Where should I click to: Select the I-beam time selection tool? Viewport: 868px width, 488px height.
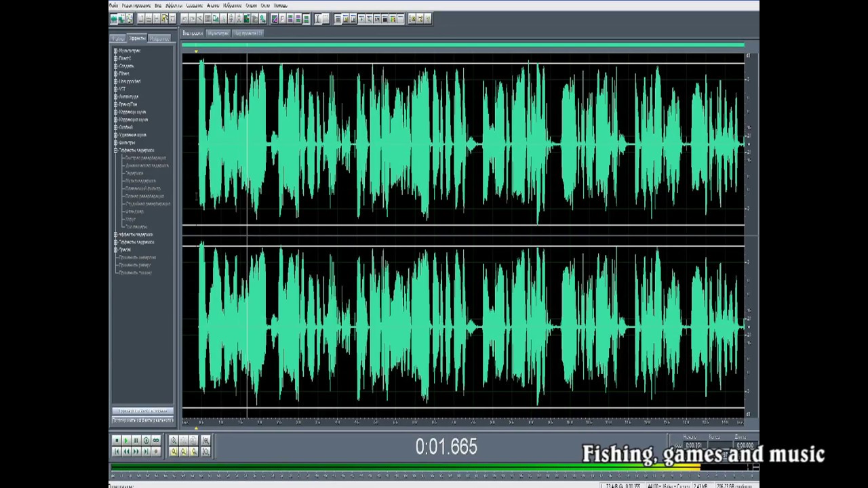coord(318,18)
